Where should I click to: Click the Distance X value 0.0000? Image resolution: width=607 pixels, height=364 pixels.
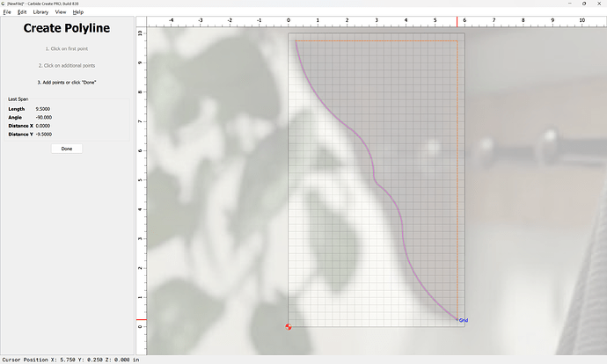pos(43,126)
